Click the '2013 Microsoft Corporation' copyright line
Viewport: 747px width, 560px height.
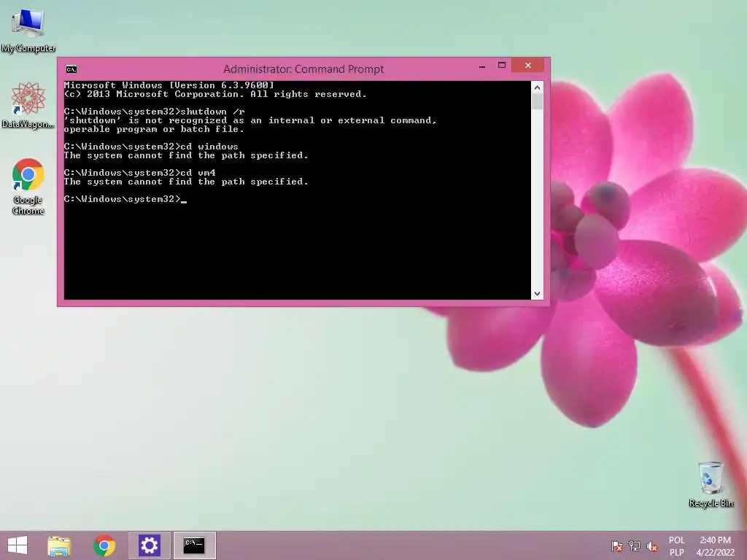[x=215, y=94]
